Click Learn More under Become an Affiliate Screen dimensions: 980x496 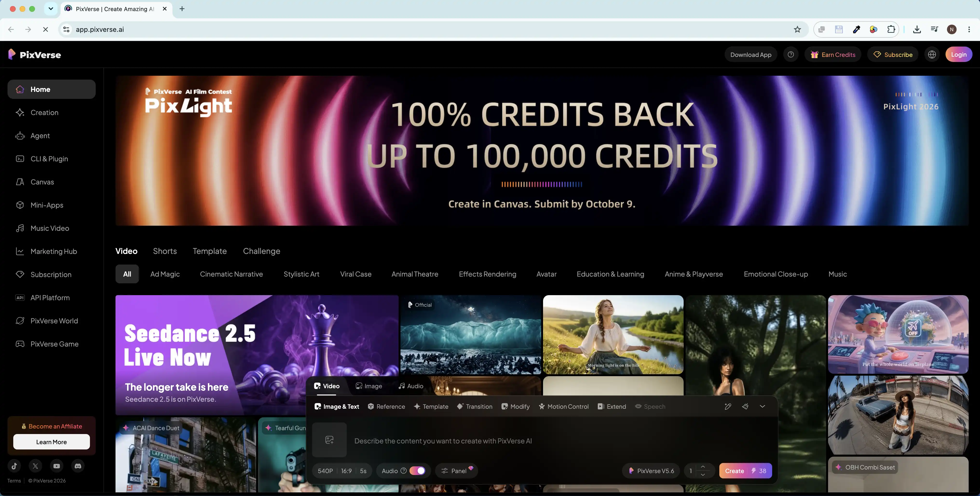click(x=51, y=442)
